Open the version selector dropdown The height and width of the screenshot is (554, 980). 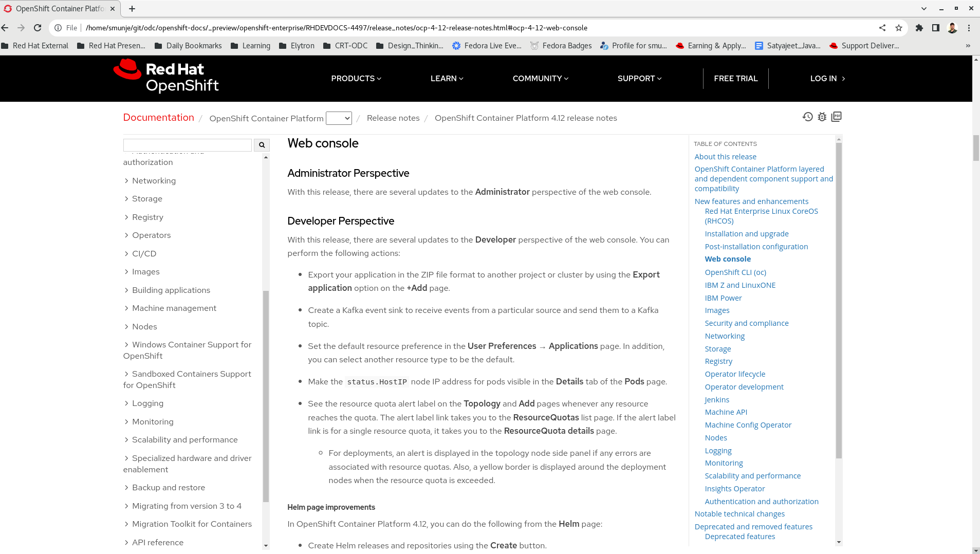(339, 118)
